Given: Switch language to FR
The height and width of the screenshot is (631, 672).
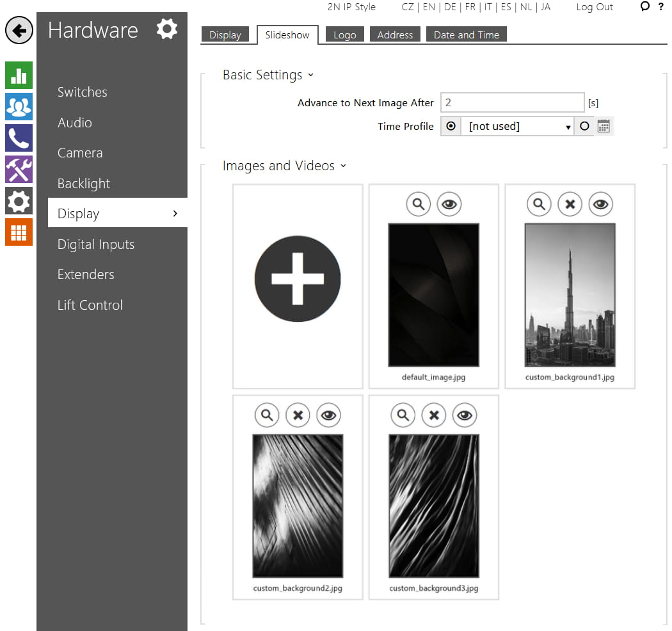Looking at the screenshot, I should [470, 7].
